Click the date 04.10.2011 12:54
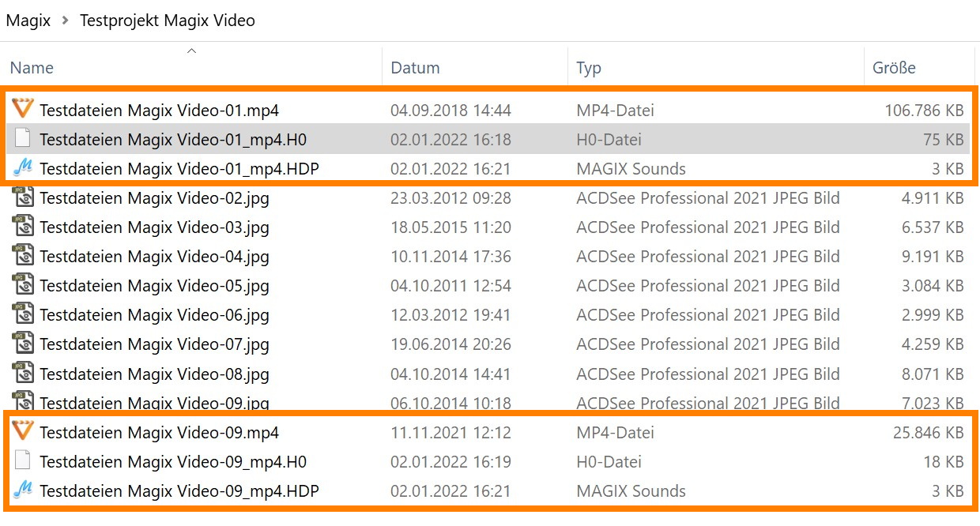 (450, 286)
